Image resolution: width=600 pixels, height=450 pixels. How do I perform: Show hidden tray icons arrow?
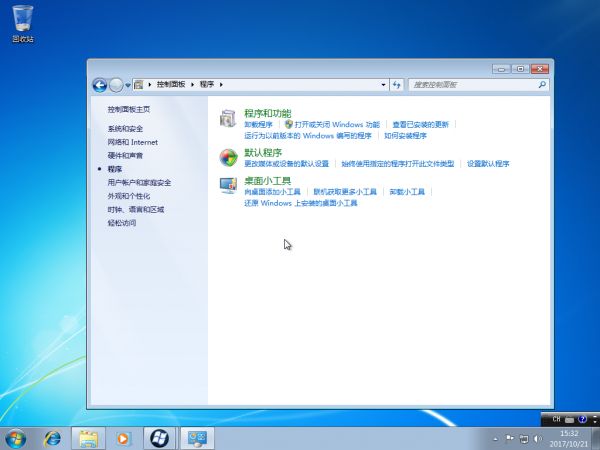point(496,439)
